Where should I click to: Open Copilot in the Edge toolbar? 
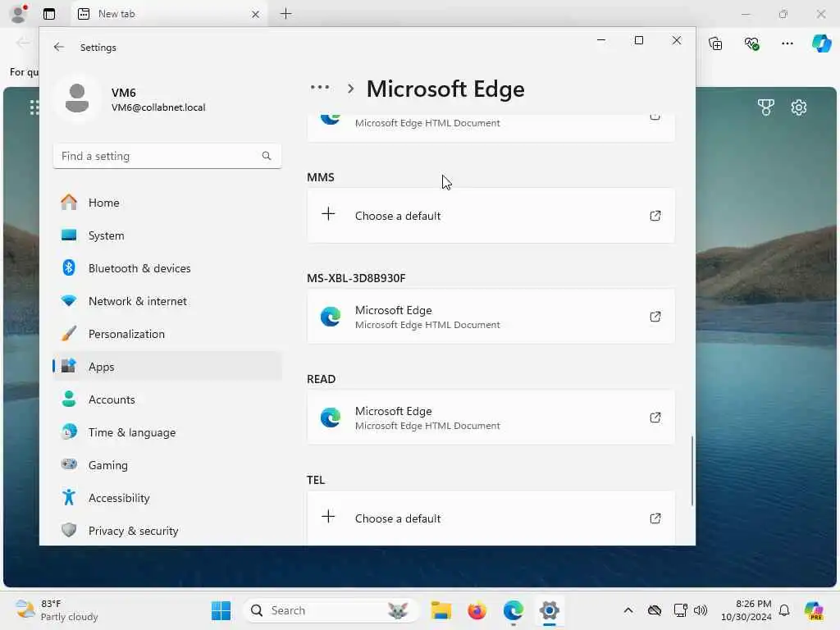[822, 43]
